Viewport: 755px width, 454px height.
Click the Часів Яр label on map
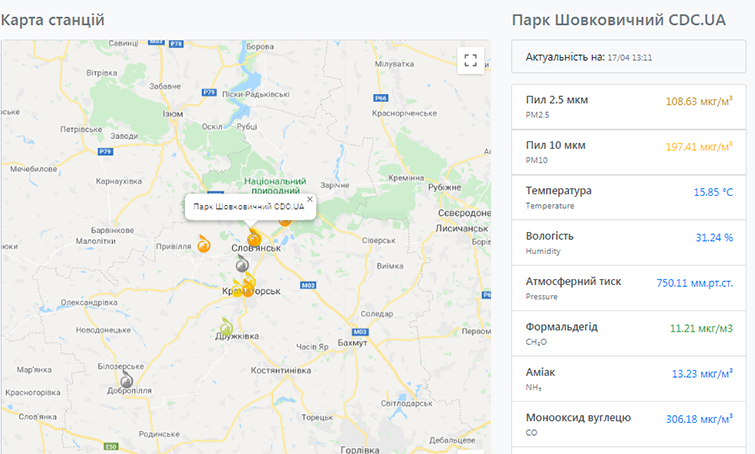(312, 347)
